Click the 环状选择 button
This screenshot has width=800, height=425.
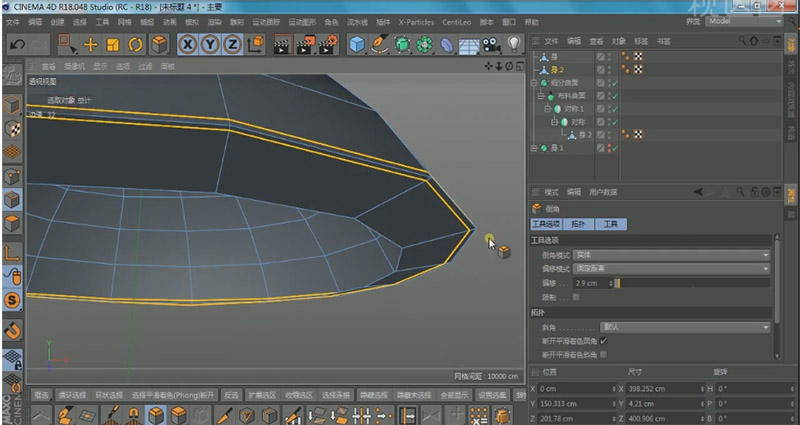[109, 395]
